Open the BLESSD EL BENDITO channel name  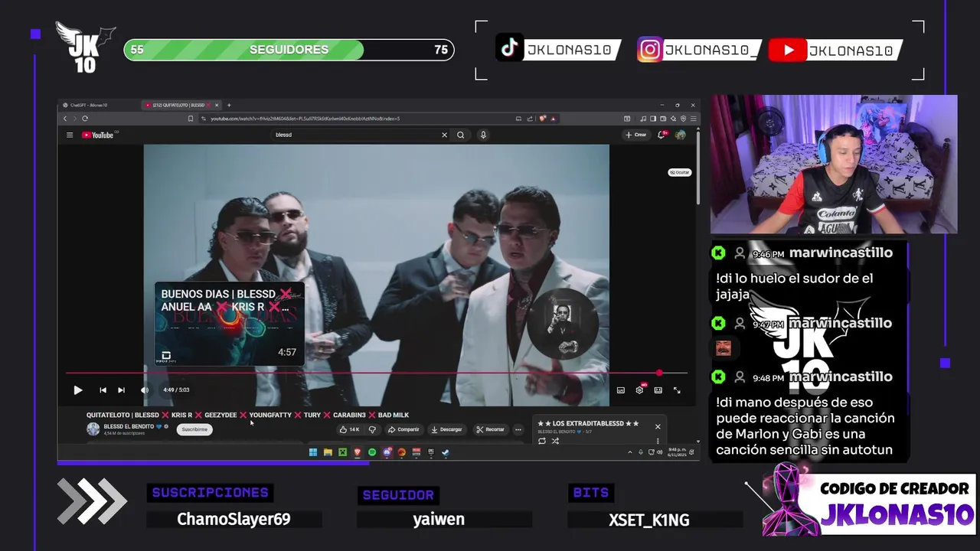coord(129,426)
